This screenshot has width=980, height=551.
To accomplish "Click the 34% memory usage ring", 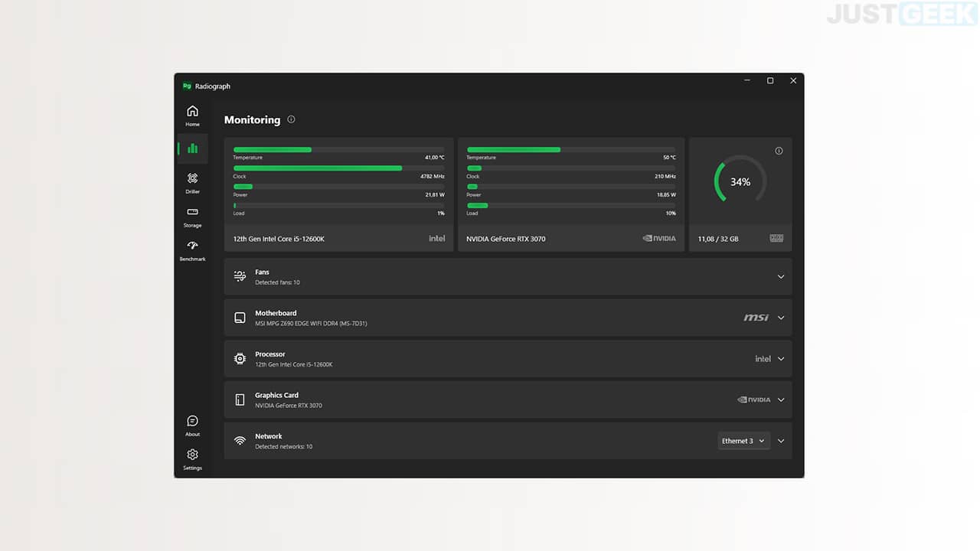I will tap(740, 181).
